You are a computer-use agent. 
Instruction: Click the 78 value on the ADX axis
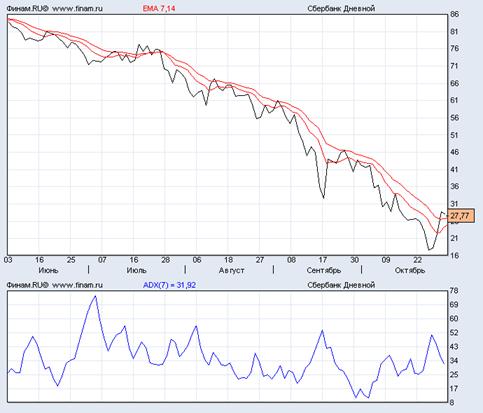(453, 291)
